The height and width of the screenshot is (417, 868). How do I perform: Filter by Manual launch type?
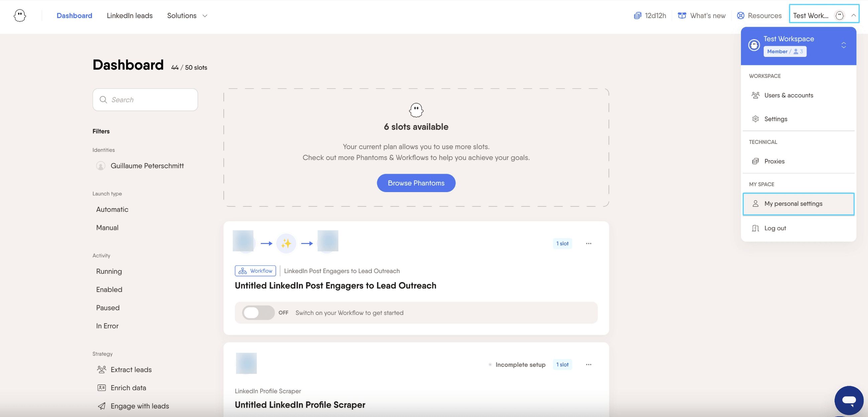[x=107, y=227]
